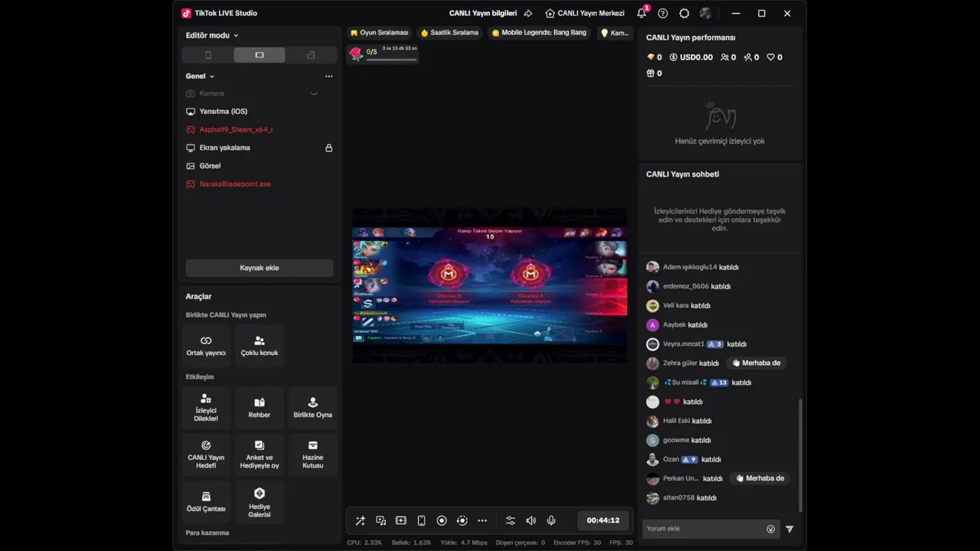
Task: Click the replay capture icon in bottom toolbar
Action: 462,520
